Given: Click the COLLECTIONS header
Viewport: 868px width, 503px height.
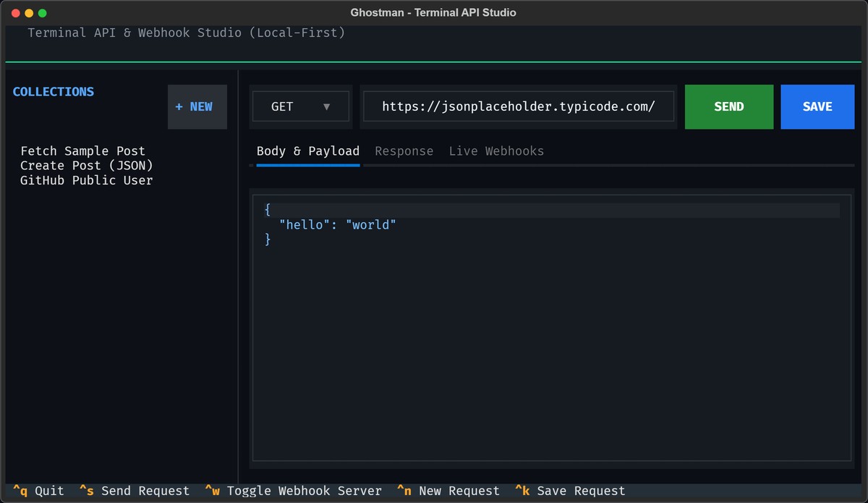Looking at the screenshot, I should point(54,92).
